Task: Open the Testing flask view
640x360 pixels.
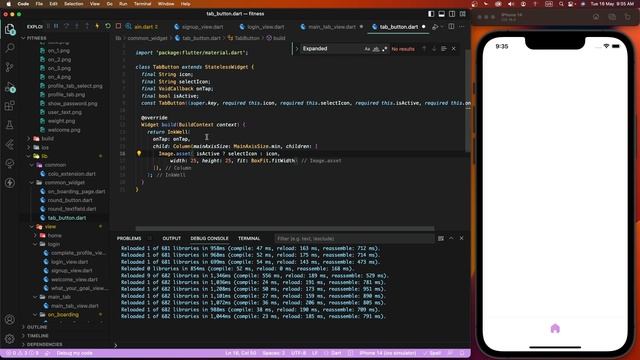Action: [x=10, y=125]
